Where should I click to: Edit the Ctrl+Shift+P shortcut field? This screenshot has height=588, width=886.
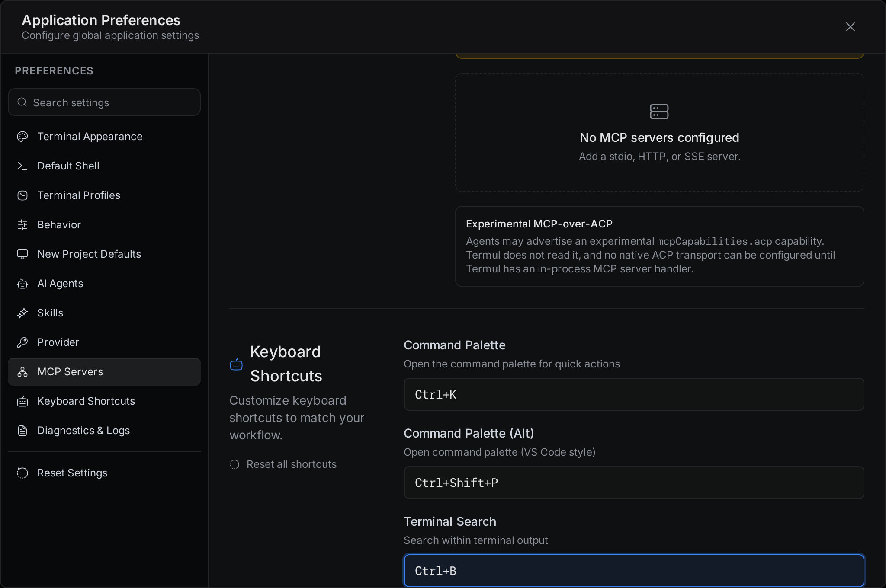click(634, 483)
